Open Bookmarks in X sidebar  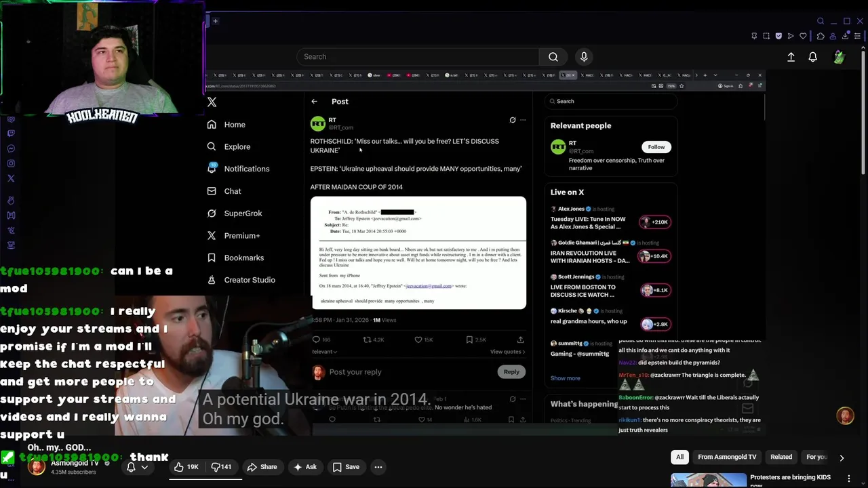coord(235,258)
